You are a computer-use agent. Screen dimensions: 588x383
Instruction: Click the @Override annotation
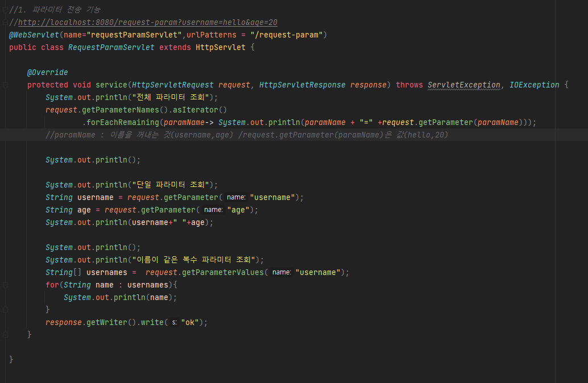tap(48, 73)
